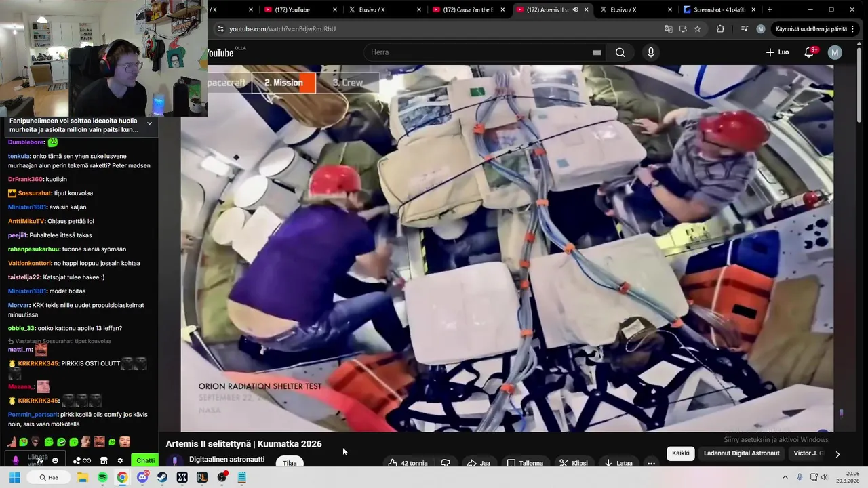Open the Digitaalinen astronautti channel name
The width and height of the screenshot is (868, 488).
tap(226, 459)
